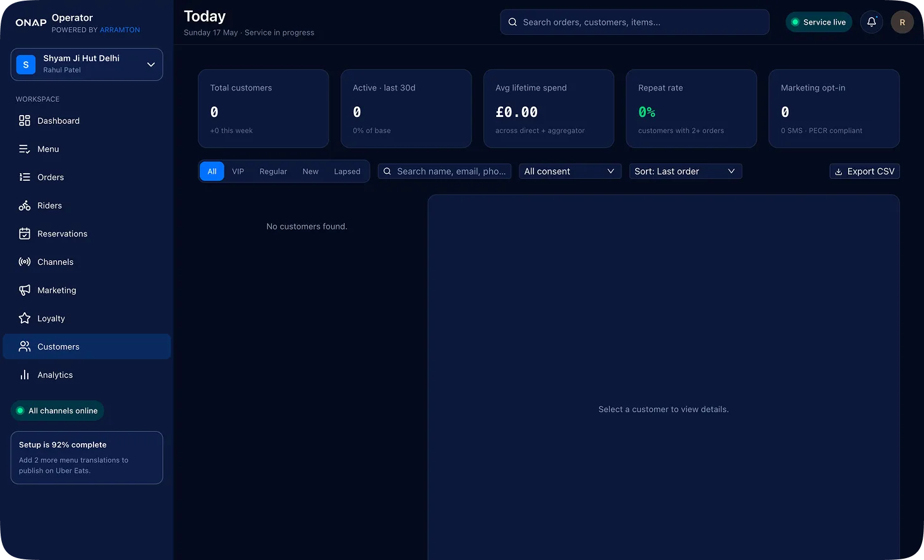924x560 pixels.
Task: Follow the ARRAMTON link
Action: (x=120, y=30)
